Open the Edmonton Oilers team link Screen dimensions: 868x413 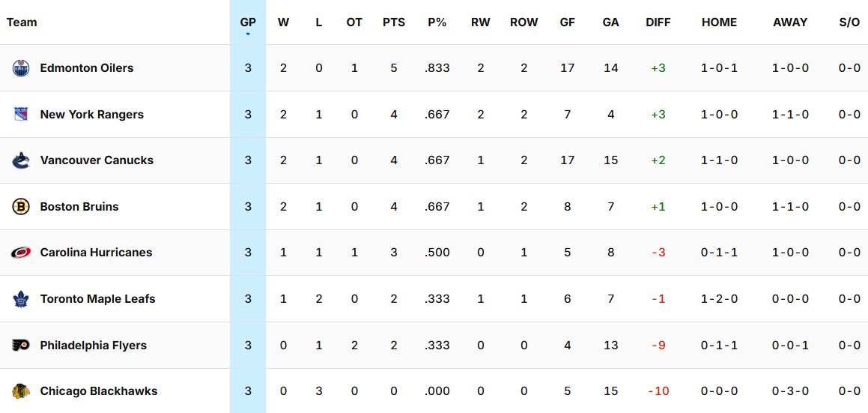pyautogui.click(x=87, y=68)
